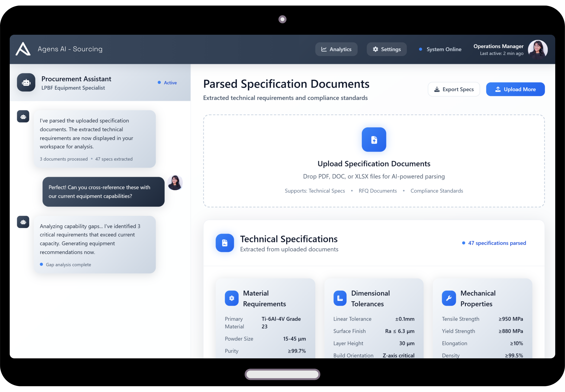The image size is (565, 392).
Task: Click bot avatar beside gap analysis message
Action: pyautogui.click(x=23, y=222)
